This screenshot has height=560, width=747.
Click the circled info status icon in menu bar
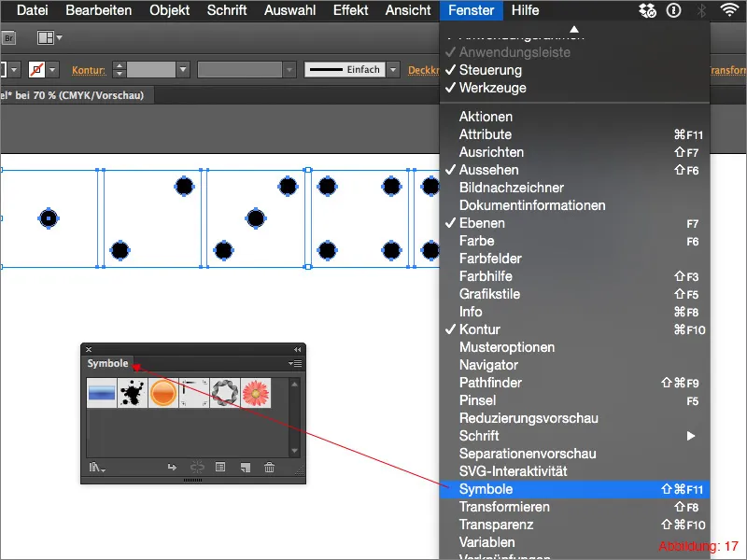click(x=673, y=10)
